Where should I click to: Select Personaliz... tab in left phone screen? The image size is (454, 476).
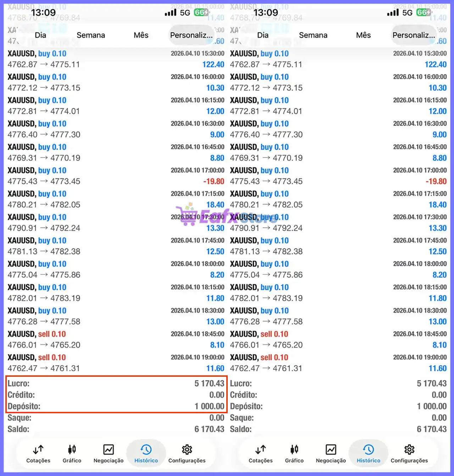(x=192, y=35)
